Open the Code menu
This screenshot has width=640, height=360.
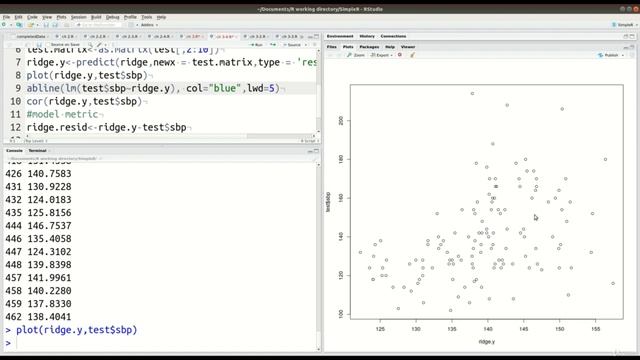[x=32, y=17]
